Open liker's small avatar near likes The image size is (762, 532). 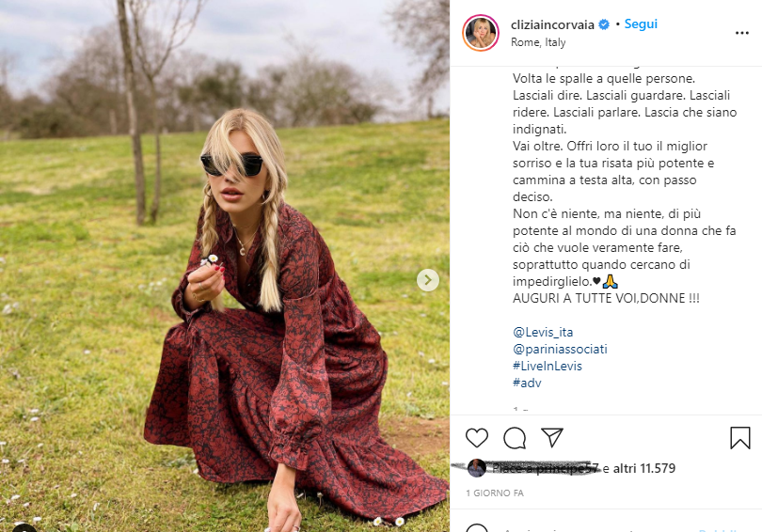pyautogui.click(x=476, y=468)
